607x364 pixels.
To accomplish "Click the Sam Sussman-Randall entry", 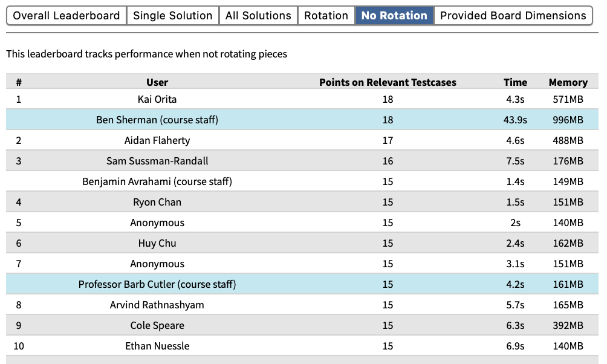I will coord(157,161).
